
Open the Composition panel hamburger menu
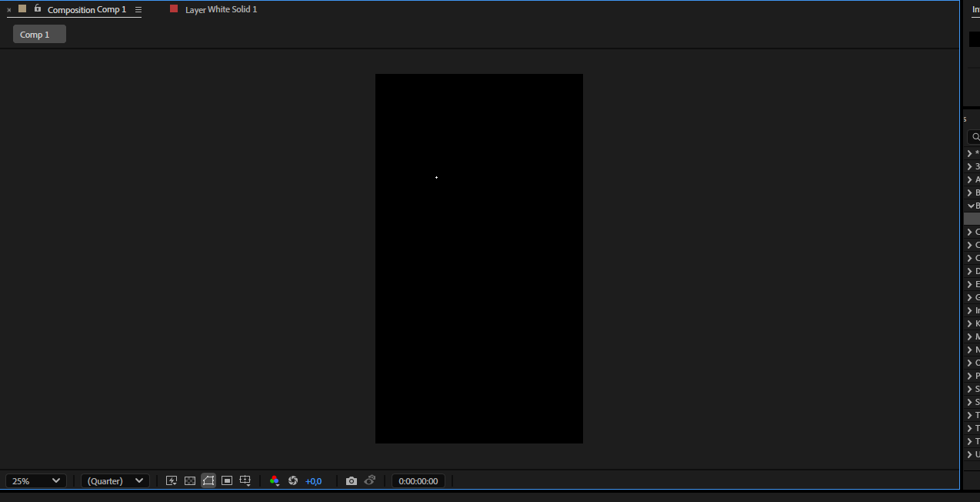(138, 10)
